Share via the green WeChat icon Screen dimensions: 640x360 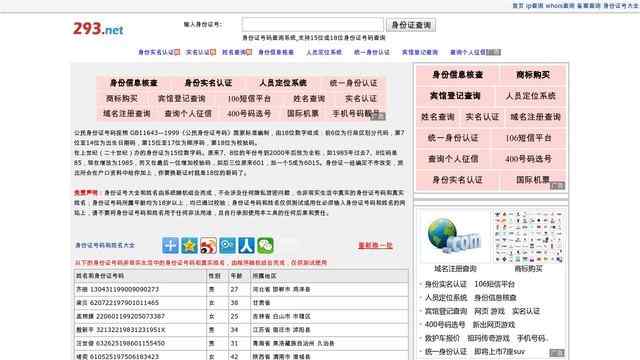[x=265, y=245]
